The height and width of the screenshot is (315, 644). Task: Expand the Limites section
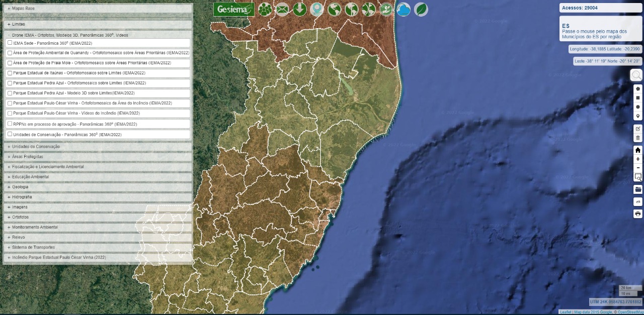(x=98, y=24)
